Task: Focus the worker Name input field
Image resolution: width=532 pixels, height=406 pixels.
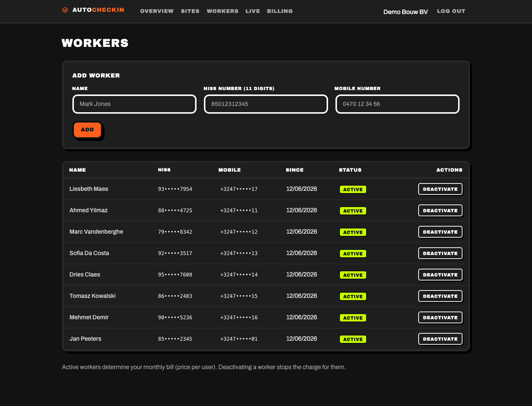Action: point(134,104)
